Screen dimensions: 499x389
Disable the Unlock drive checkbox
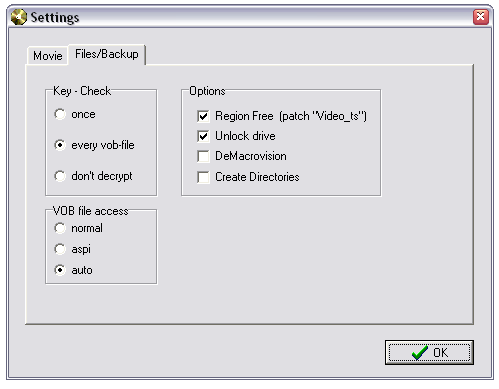tap(203, 136)
